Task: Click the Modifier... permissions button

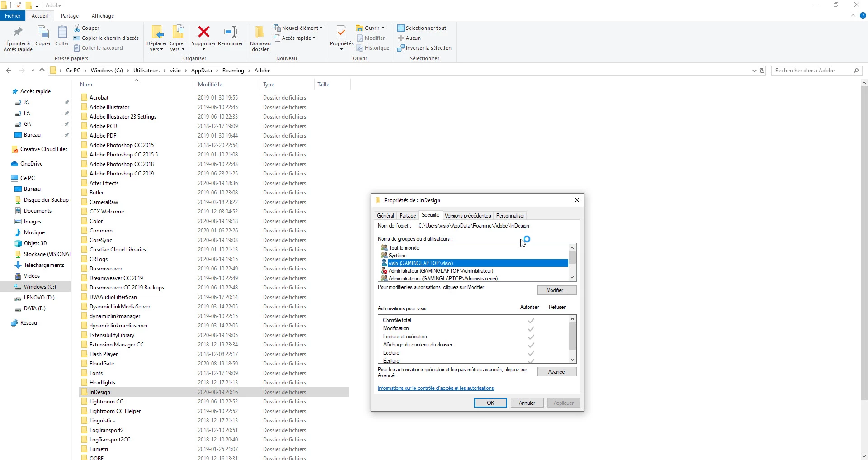Action: 557,290
